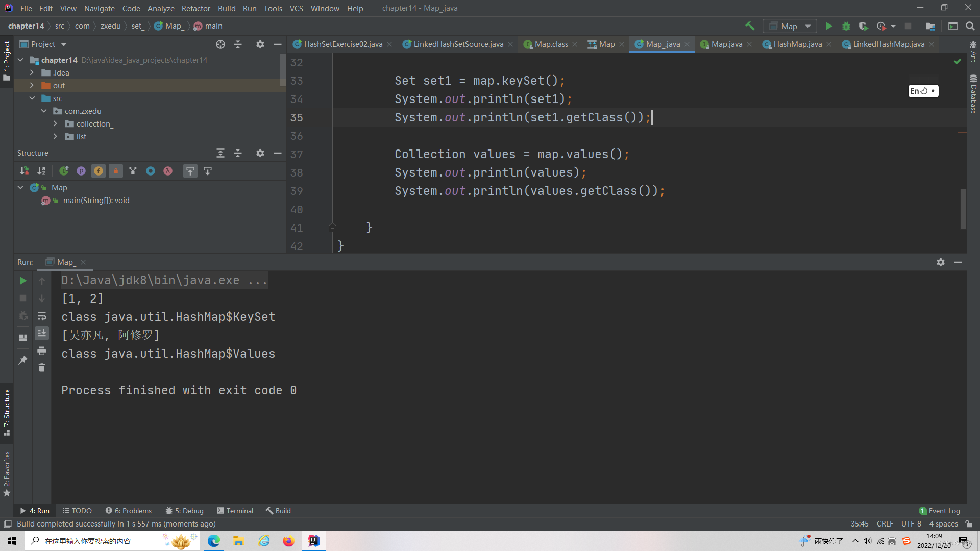Image resolution: width=980 pixels, height=551 pixels.
Task: Rerun Map_ in Run panel
Action: [23, 281]
